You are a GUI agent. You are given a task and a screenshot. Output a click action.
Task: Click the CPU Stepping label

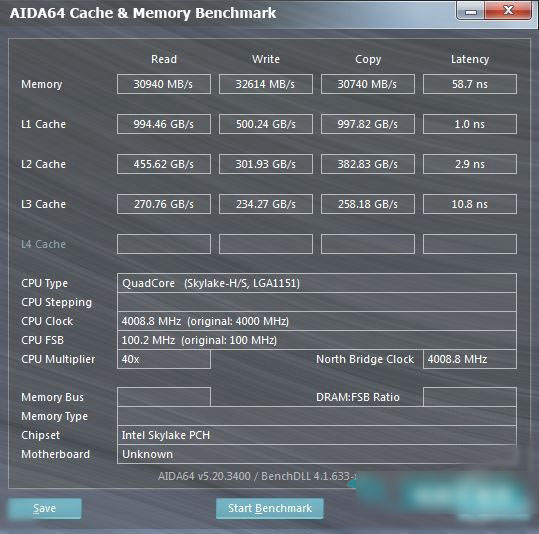[56, 303]
